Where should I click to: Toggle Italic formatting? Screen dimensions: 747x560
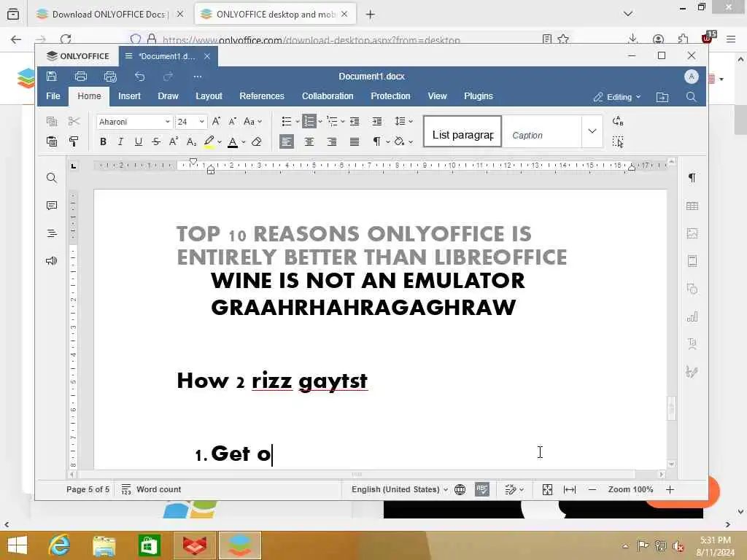120,141
